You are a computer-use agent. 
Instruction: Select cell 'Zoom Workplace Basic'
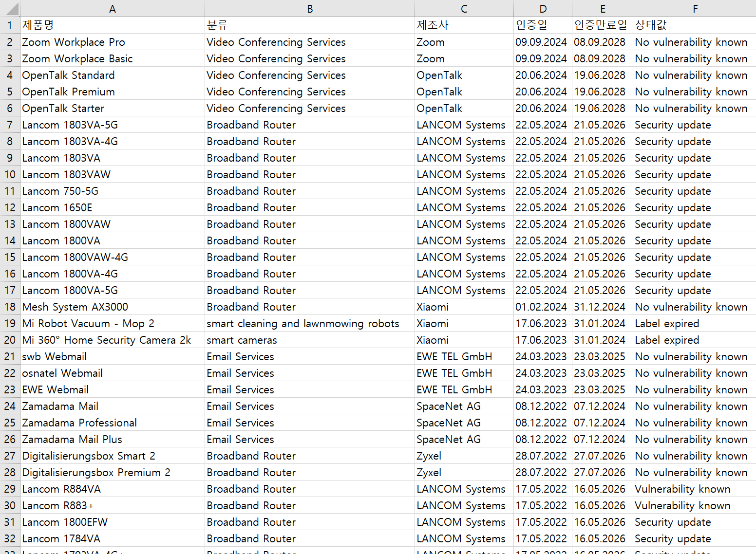pyautogui.click(x=113, y=58)
